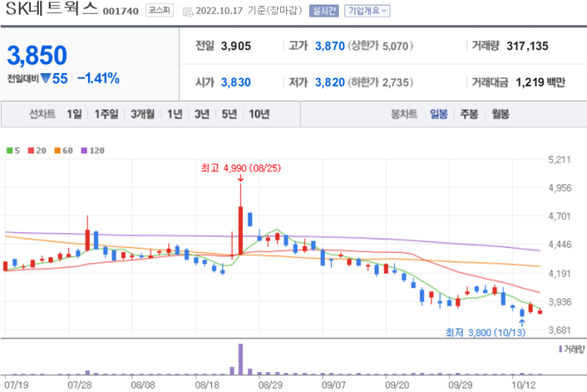Click the 거래량 value 317,135
This screenshot has height=392, width=587.
pyautogui.click(x=528, y=46)
